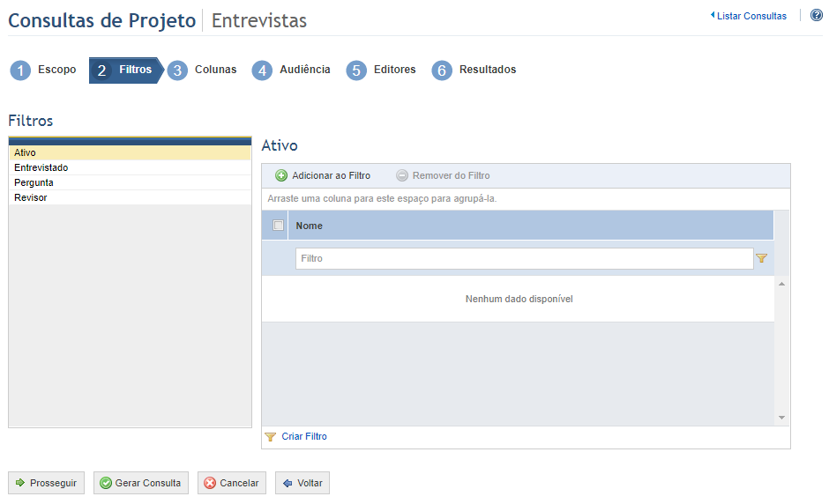This screenshot has width=829, height=504.
Task: Click the scrollbar up arrow in grid
Action: pos(781,285)
